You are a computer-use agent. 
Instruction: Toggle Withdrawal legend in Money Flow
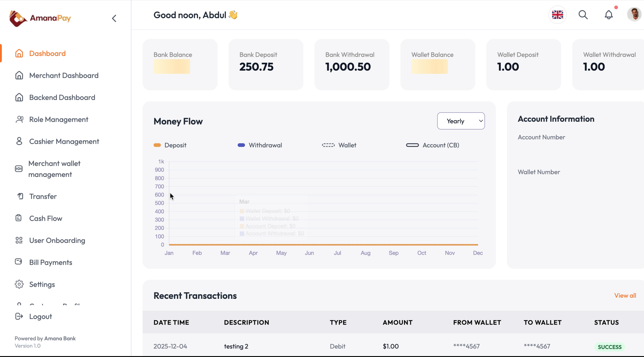click(260, 145)
